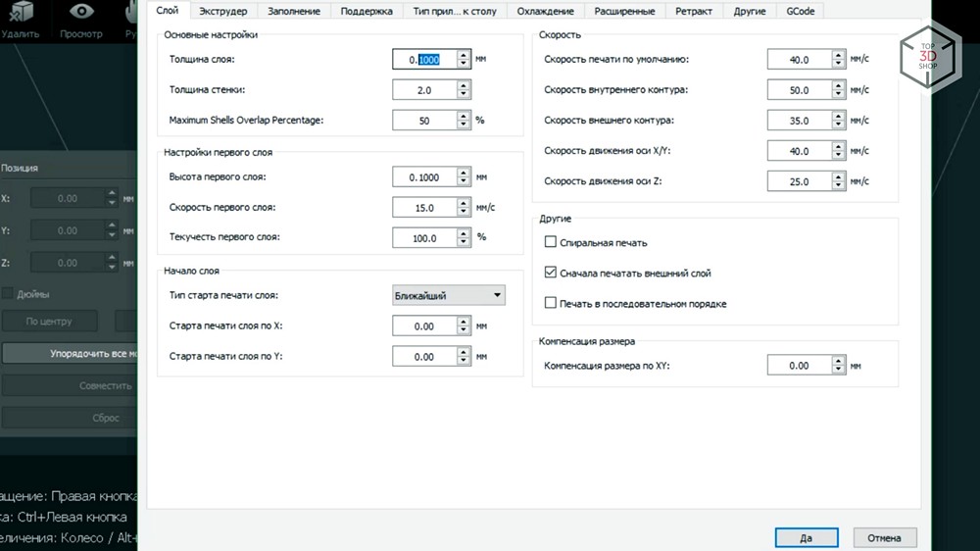Image resolution: width=980 pixels, height=551 pixels.
Task: Switch to the Ретракт tab
Action: pos(693,11)
